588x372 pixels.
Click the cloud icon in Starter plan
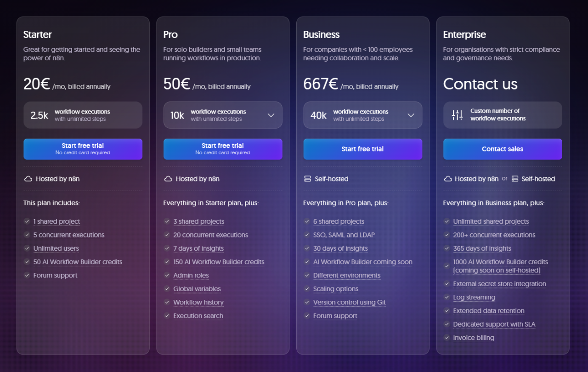(x=28, y=179)
